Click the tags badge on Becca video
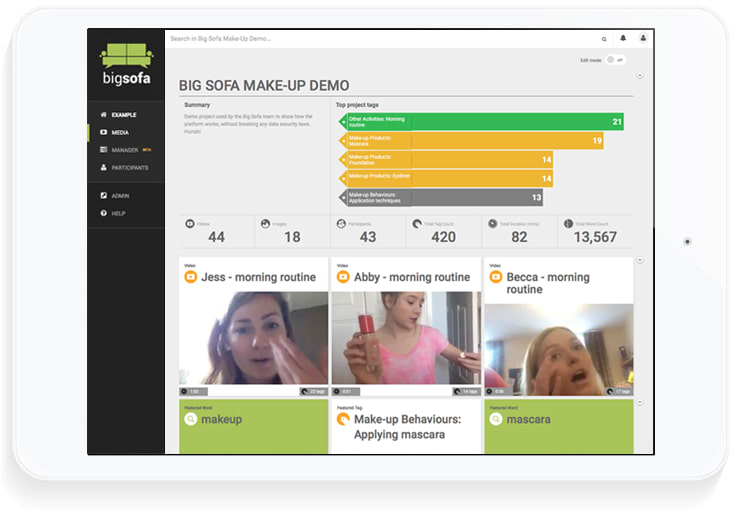 click(x=619, y=392)
